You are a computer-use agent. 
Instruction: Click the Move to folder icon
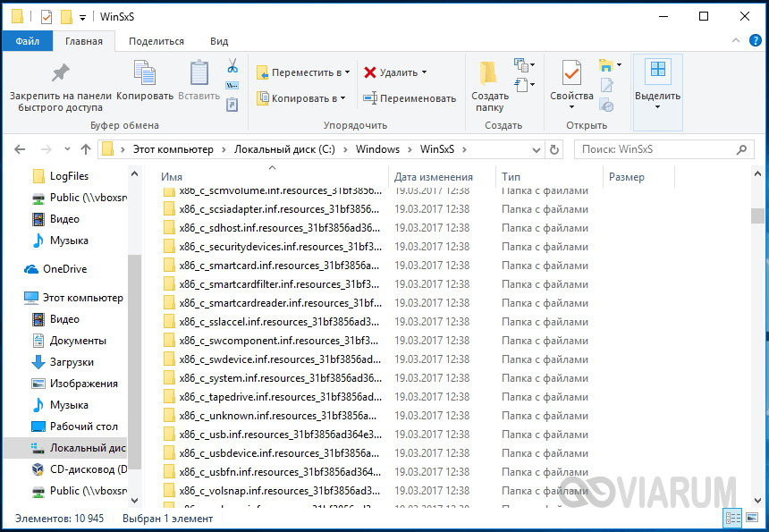(262, 72)
